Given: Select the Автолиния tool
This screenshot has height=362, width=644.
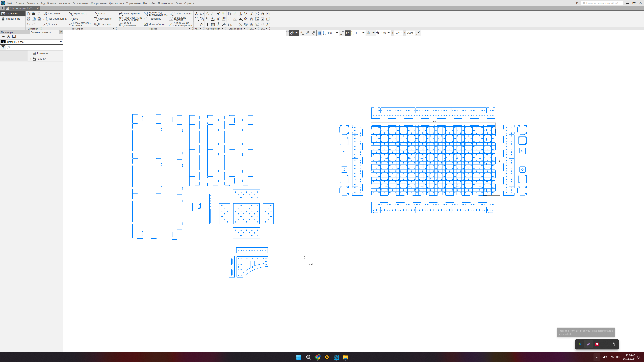Looking at the screenshot, I should click(52, 13).
